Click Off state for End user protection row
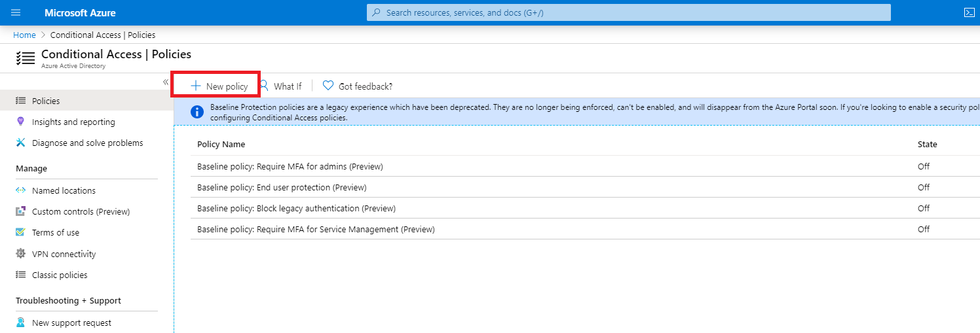This screenshot has width=980, height=333. [x=924, y=187]
